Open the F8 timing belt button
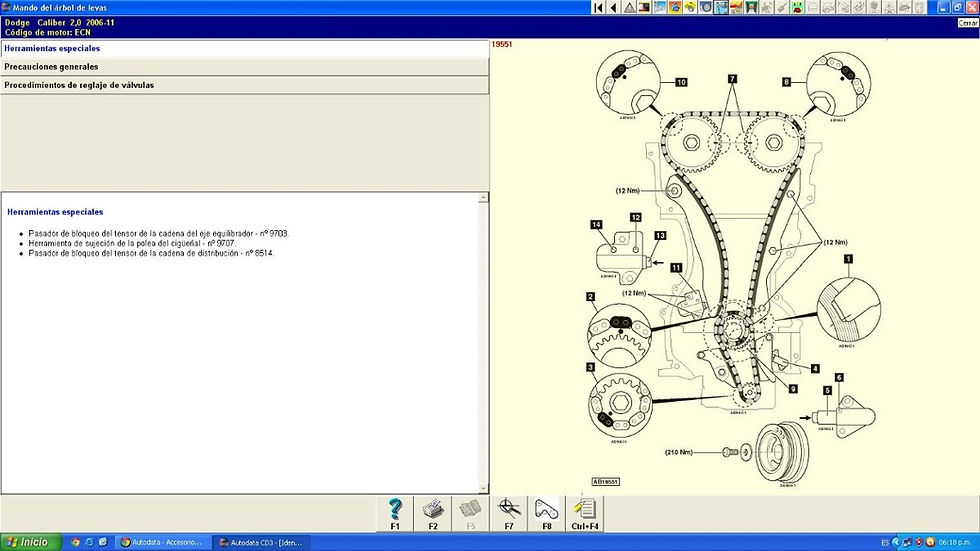The width and height of the screenshot is (980, 551). click(547, 514)
